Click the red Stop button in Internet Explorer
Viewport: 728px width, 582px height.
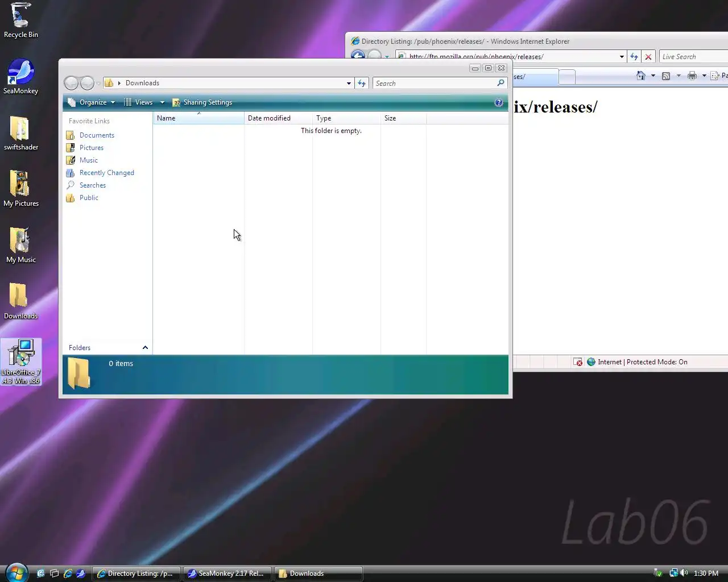[x=648, y=57]
